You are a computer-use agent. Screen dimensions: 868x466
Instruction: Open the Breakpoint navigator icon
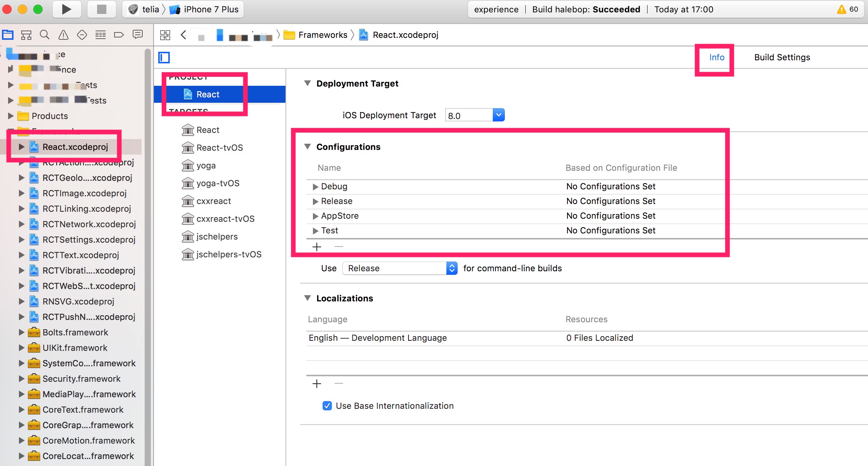119,35
